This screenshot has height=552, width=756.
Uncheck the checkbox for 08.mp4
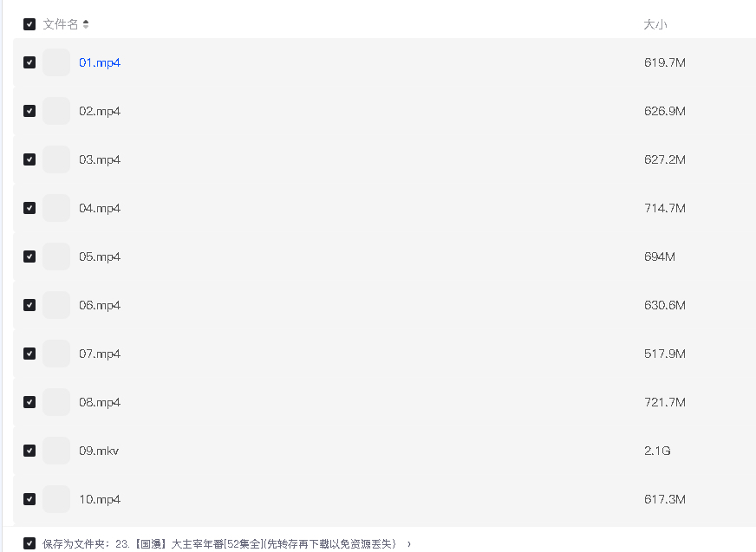29,402
